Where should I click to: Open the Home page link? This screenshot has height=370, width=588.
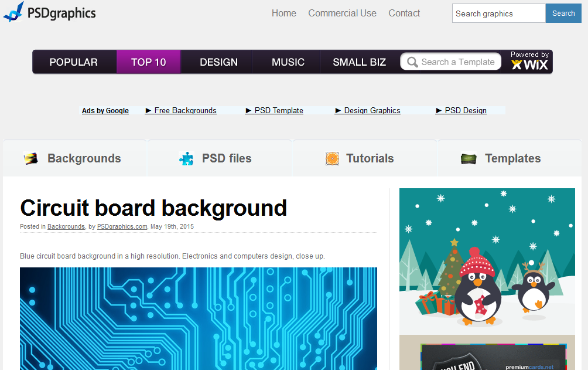pos(284,13)
